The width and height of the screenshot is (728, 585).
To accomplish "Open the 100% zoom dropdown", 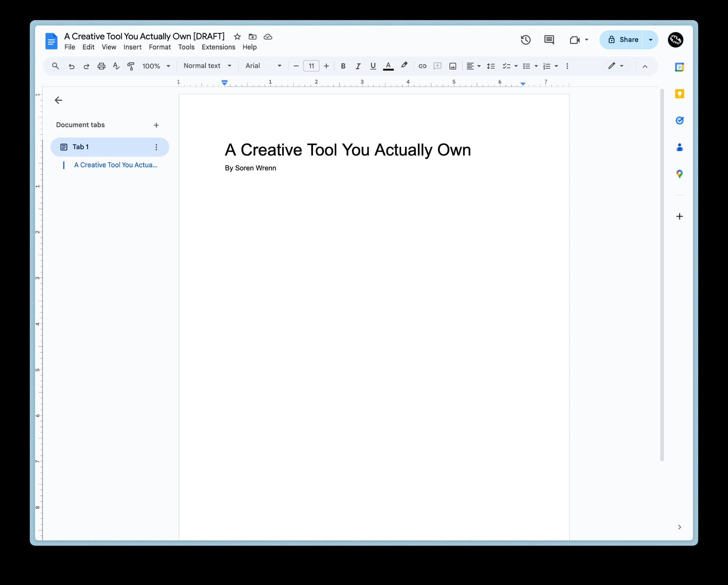I will [156, 66].
